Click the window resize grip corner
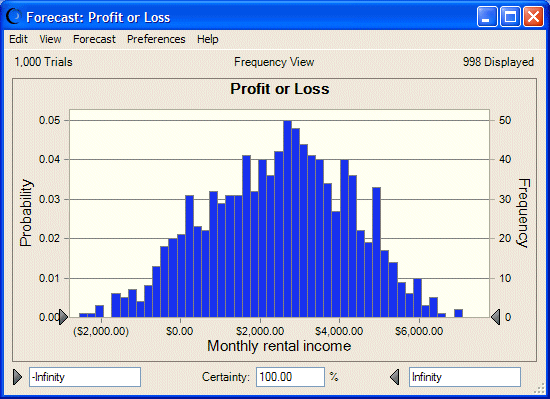Image resolution: width=550 pixels, height=399 pixels. [539, 388]
